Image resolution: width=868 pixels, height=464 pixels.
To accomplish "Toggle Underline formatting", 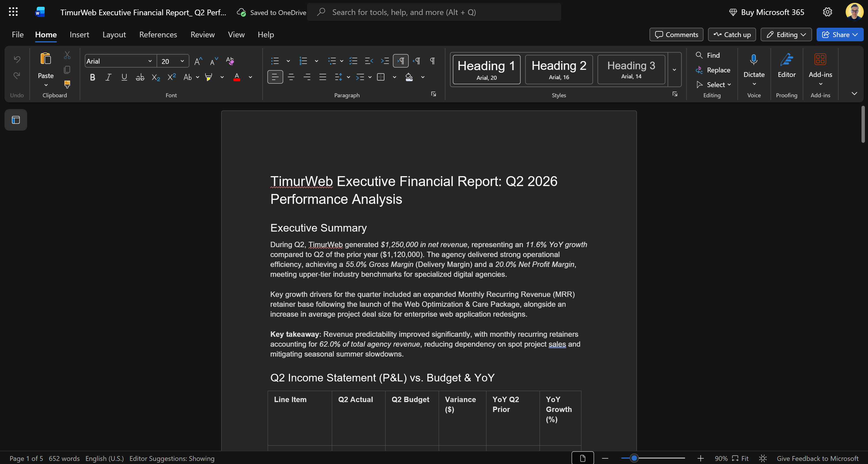I will click(x=124, y=77).
